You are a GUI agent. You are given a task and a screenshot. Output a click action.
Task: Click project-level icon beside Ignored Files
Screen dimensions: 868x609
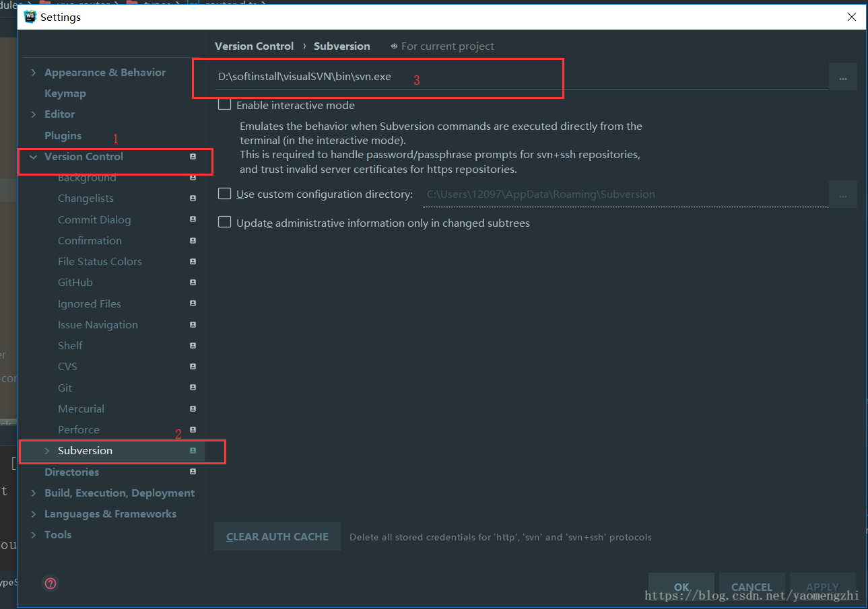tap(193, 303)
